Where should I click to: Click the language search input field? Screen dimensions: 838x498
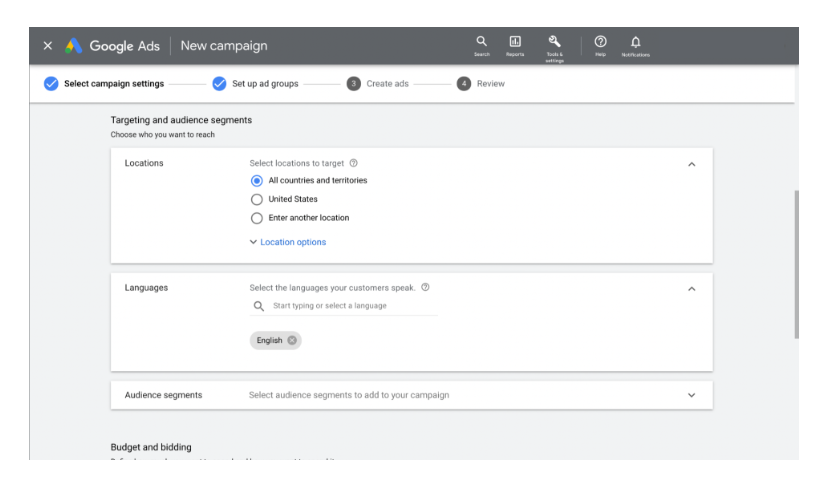tap(344, 306)
